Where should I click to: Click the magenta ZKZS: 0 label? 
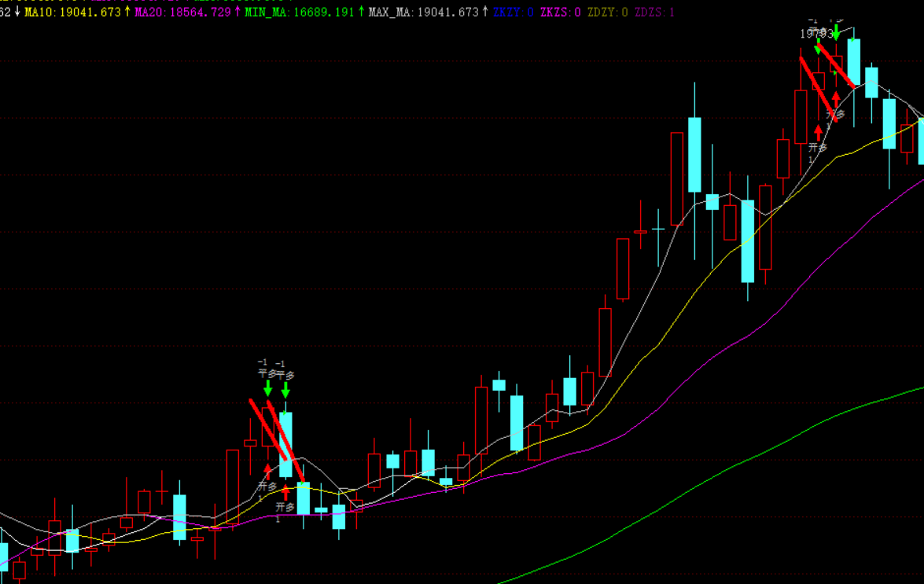pos(561,12)
